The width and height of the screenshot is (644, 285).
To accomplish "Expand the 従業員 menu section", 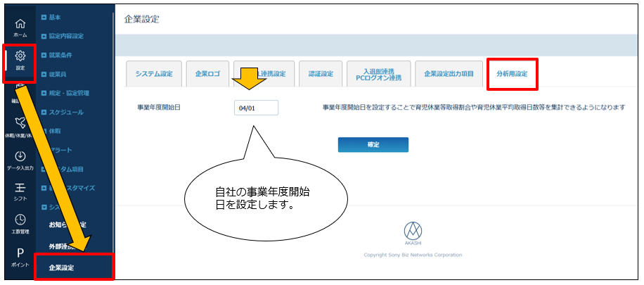I will pyautogui.click(x=54, y=75).
